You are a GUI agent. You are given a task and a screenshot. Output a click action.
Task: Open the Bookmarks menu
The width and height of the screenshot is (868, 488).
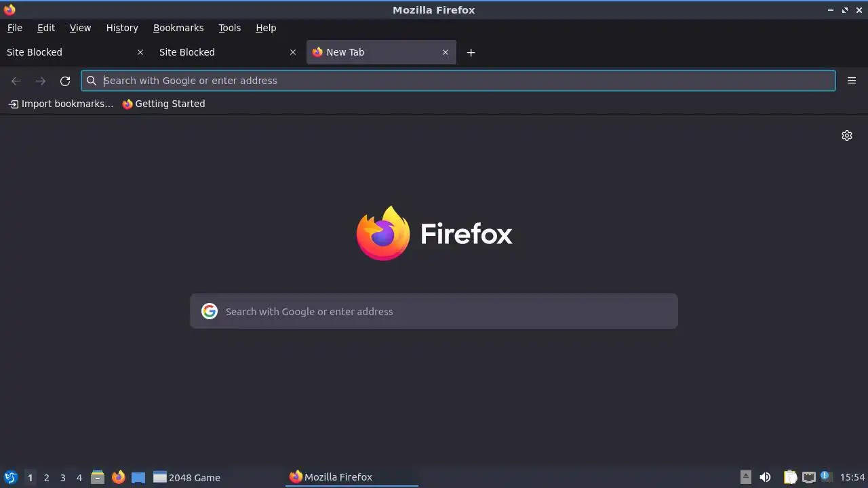click(178, 28)
